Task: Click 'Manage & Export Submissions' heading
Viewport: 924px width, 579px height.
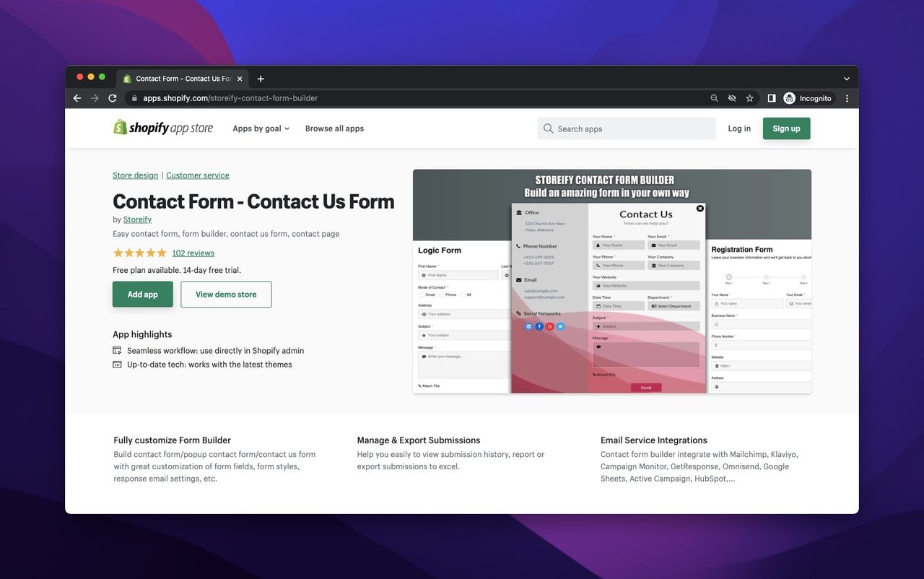Action: click(x=419, y=440)
